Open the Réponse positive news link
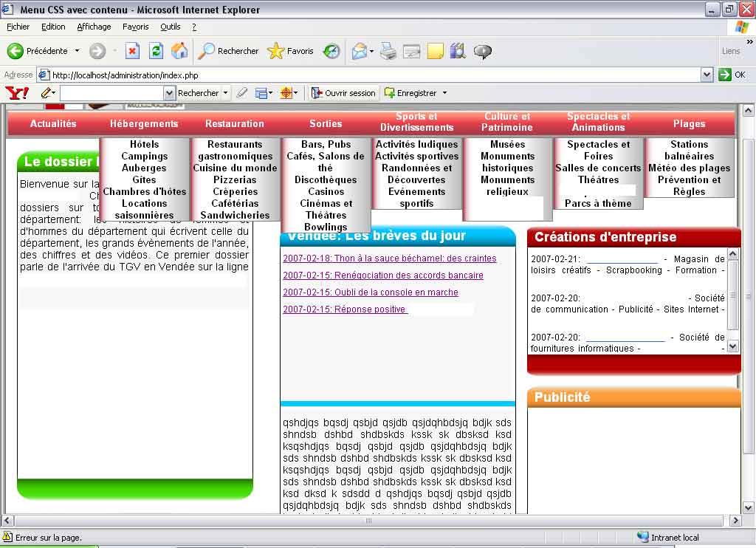 coord(346,309)
